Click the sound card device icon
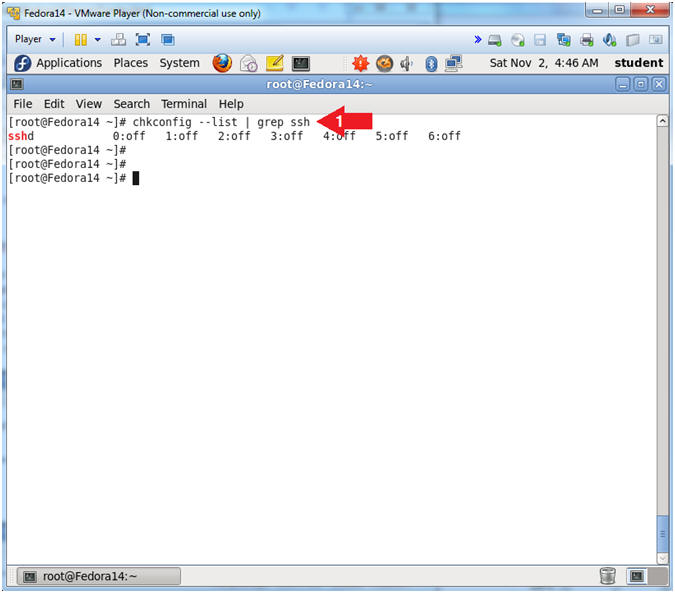675x593 pixels. click(x=609, y=40)
